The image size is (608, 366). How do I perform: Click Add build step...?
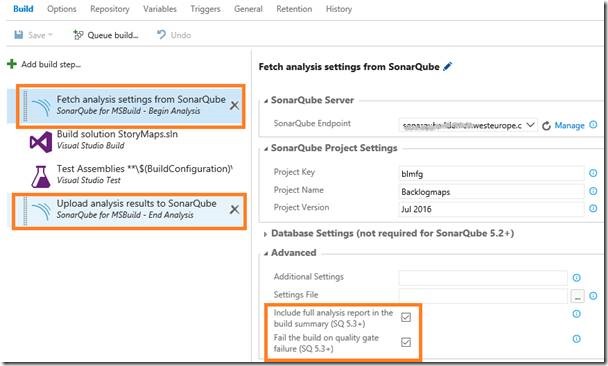[51, 64]
